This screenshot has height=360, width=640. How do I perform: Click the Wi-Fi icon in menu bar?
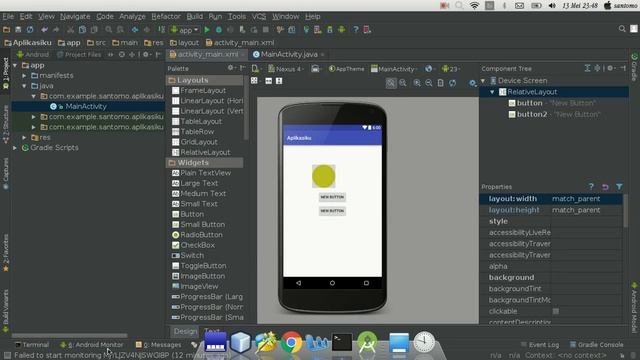click(474, 5)
